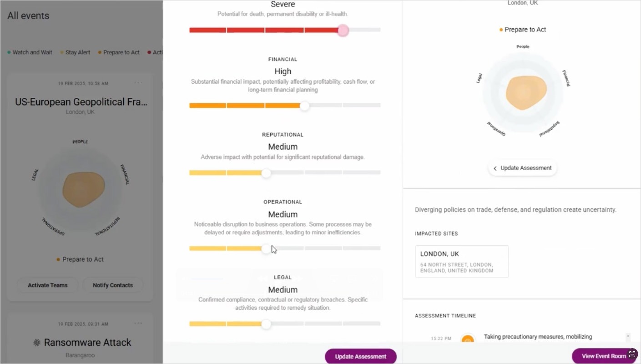This screenshot has width=641, height=364.
Task: Open the US-European Geopolitical event title
Action: tap(81, 102)
